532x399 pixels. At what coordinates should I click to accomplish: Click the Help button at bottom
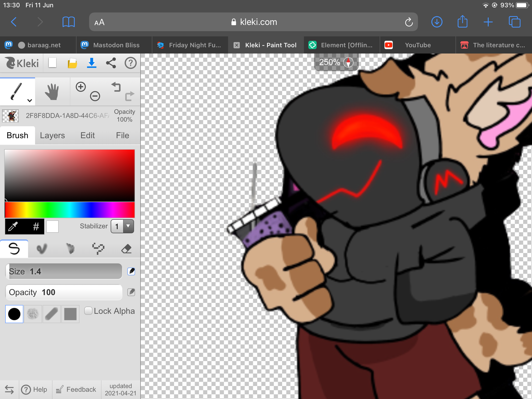tap(35, 389)
